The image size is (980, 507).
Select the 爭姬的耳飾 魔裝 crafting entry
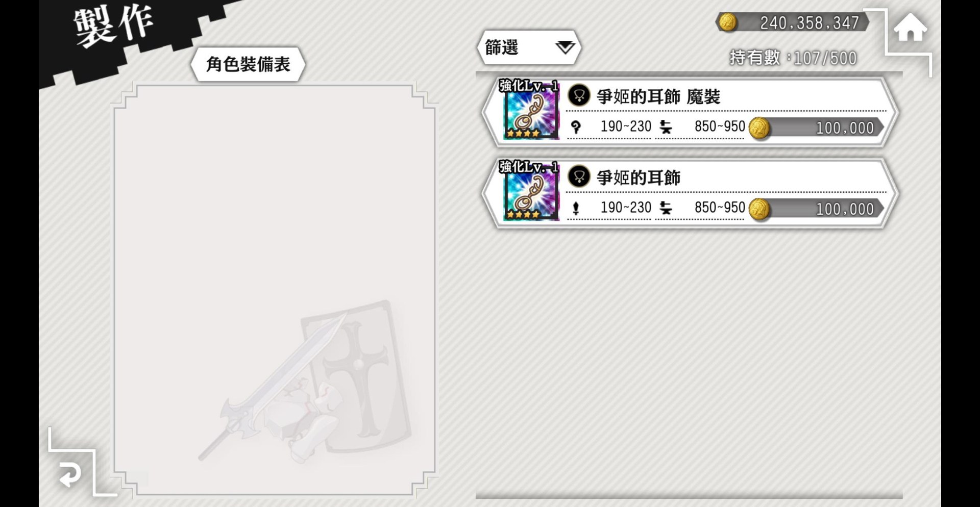690,112
